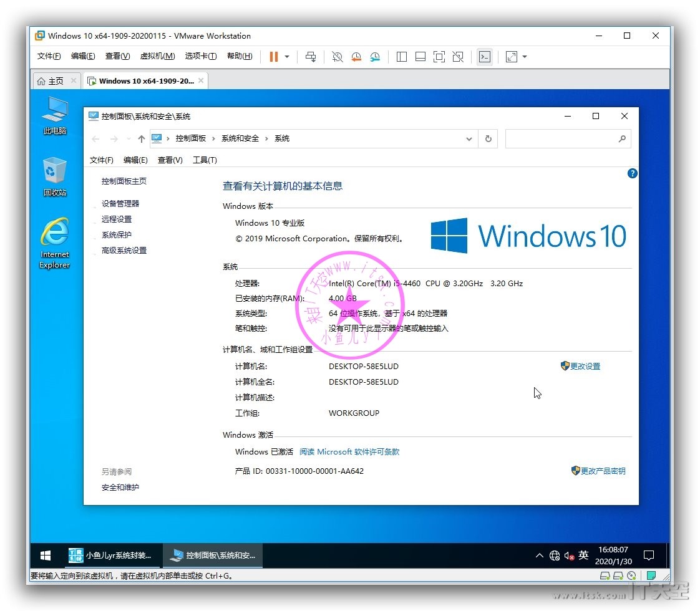The height and width of the screenshot is (611, 700).
Task: Send Ctrl+Alt+Del to the virtual machine
Action: click(x=311, y=57)
